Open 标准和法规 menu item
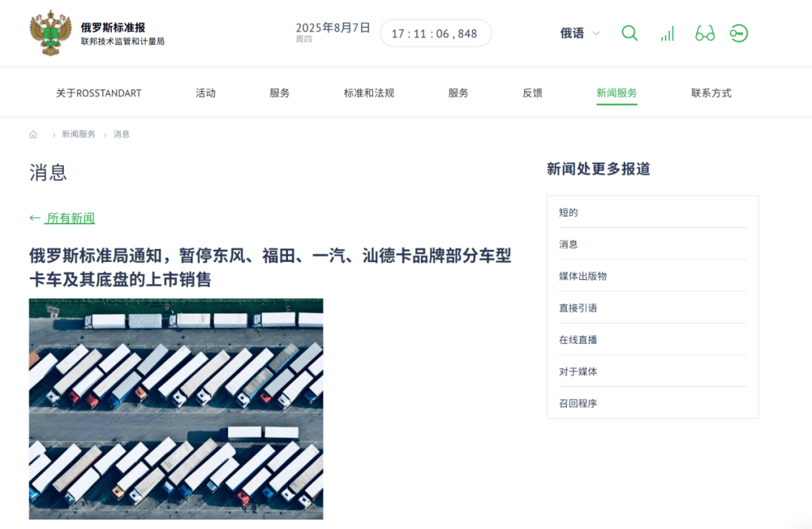The height and width of the screenshot is (529, 812). click(x=368, y=93)
